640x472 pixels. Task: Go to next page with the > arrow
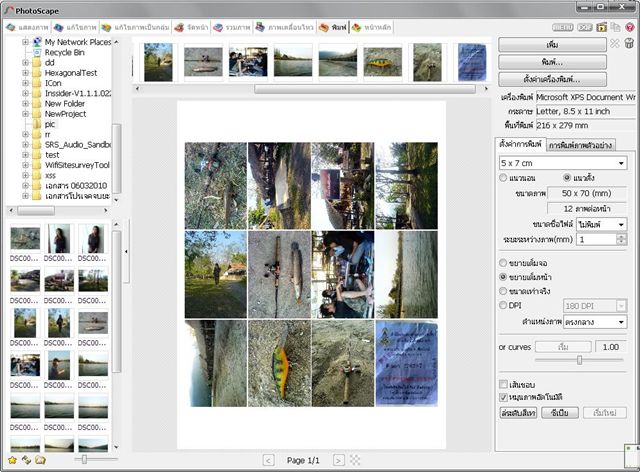coord(338,461)
